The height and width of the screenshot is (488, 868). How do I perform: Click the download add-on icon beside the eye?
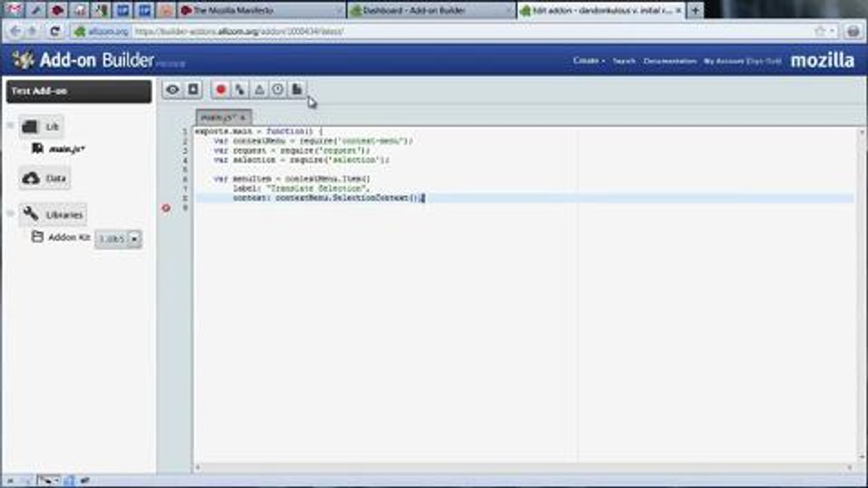click(193, 89)
